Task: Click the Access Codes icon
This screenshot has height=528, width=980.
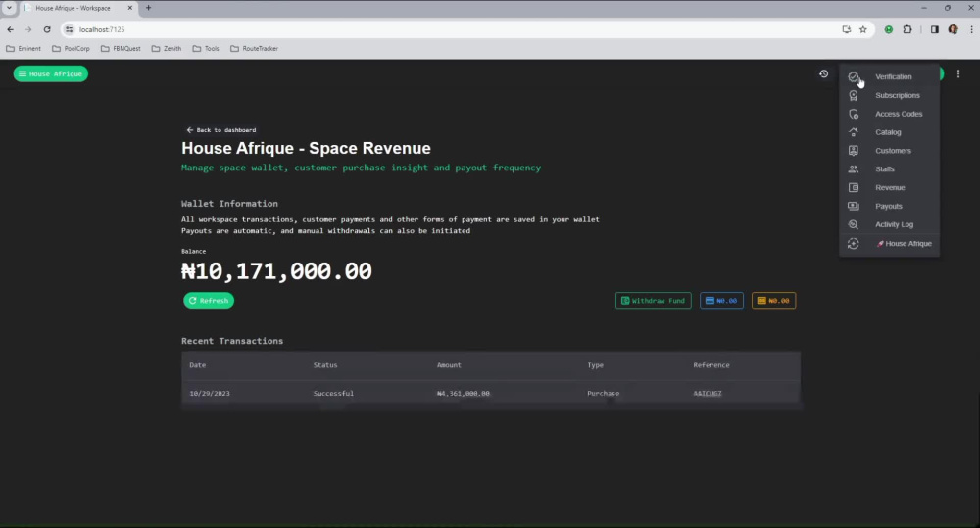Action: [x=854, y=114]
